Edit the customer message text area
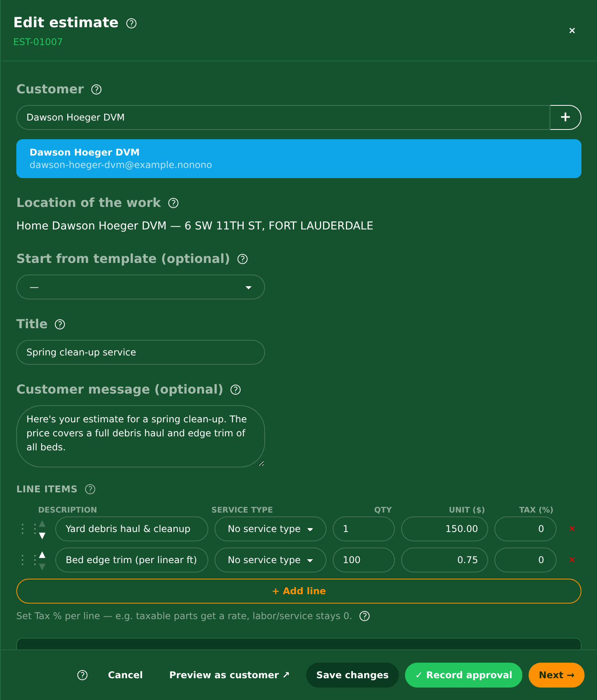 (141, 436)
